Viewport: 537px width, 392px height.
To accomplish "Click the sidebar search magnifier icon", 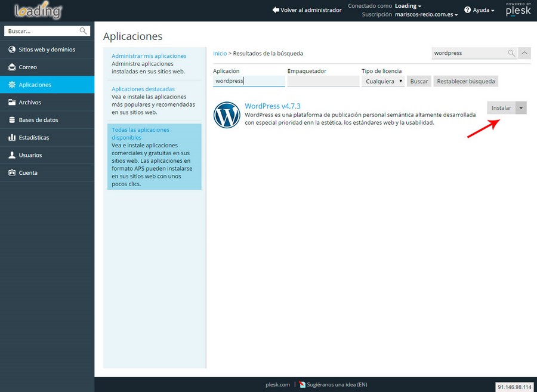I will (83, 31).
